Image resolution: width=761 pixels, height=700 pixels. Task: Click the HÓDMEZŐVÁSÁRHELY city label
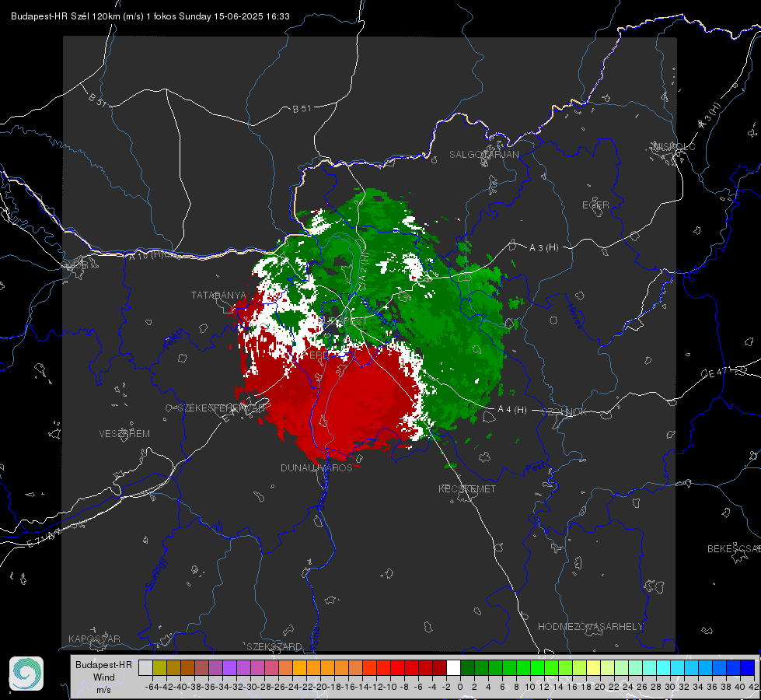point(590,627)
